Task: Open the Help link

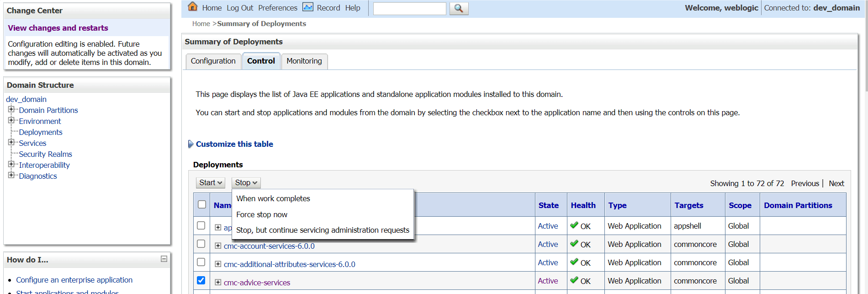Action: 353,8
